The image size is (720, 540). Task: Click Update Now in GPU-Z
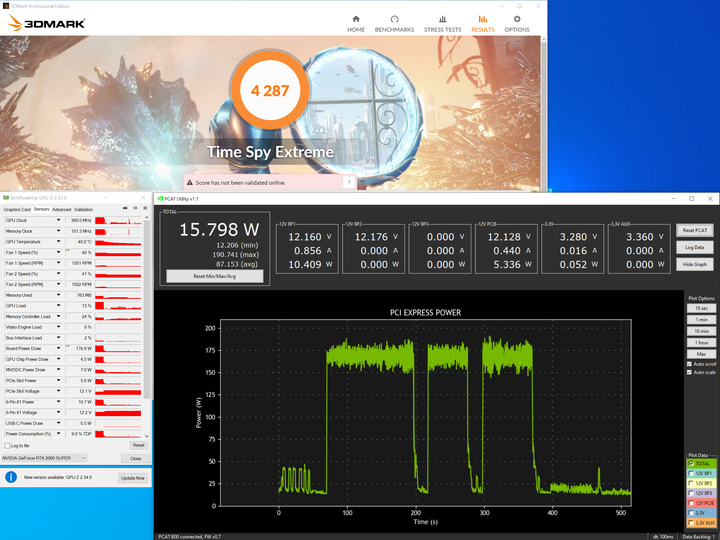point(133,478)
